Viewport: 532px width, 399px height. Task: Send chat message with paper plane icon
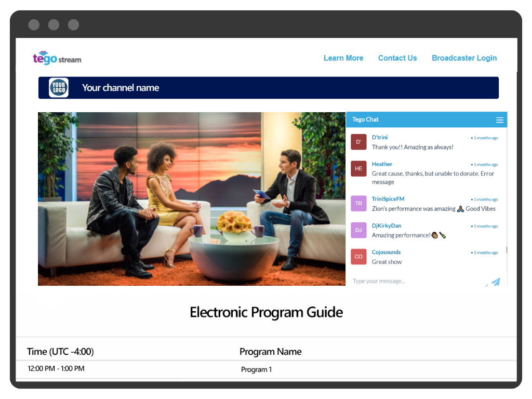[496, 282]
